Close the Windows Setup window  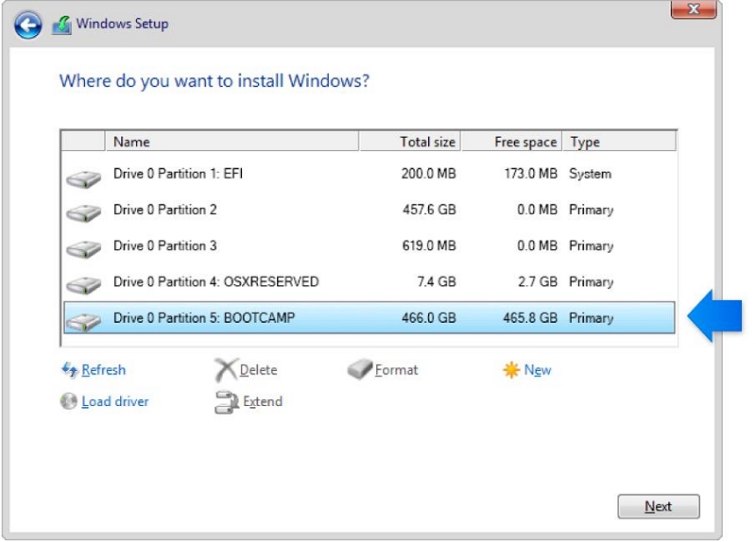[694, 8]
